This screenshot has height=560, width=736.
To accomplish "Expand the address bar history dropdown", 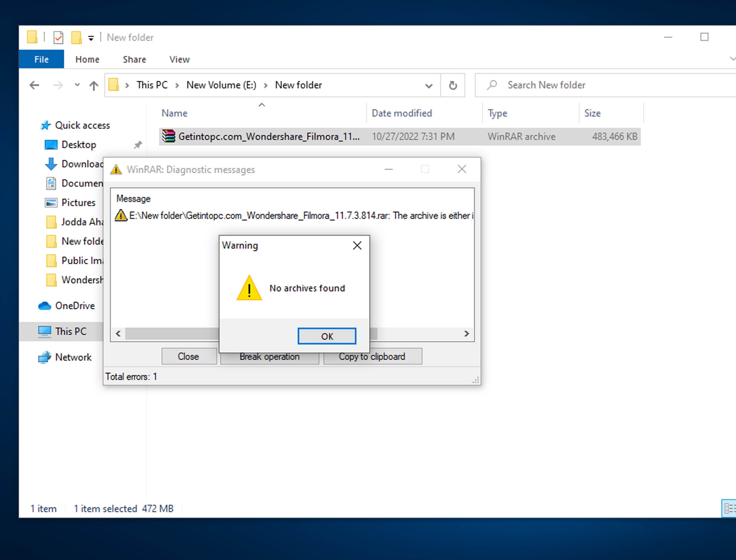I will [x=429, y=86].
